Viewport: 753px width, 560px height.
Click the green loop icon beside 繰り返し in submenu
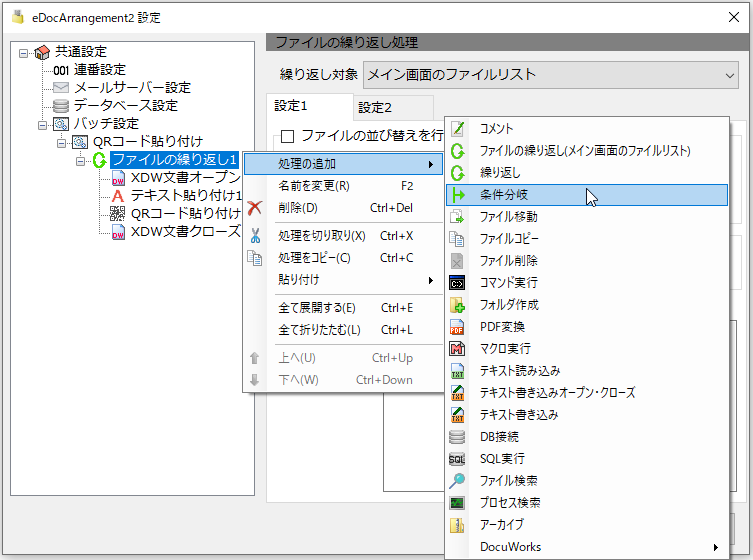(458, 173)
